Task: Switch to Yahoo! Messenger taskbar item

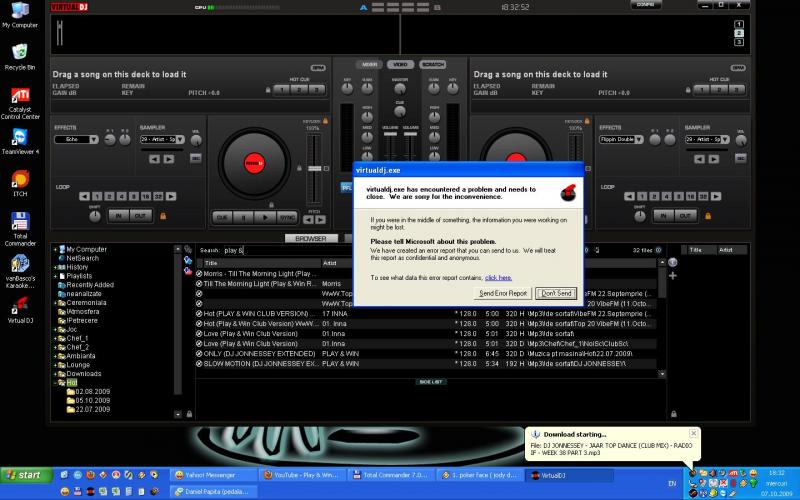Action: coord(213,475)
